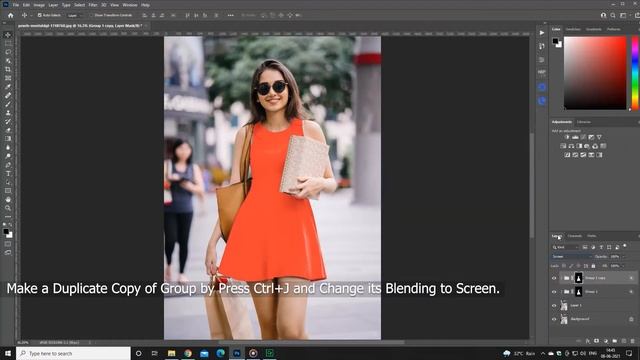640x360 pixels.
Task: Click the Add layer mask icon
Action: pyautogui.click(x=597, y=341)
